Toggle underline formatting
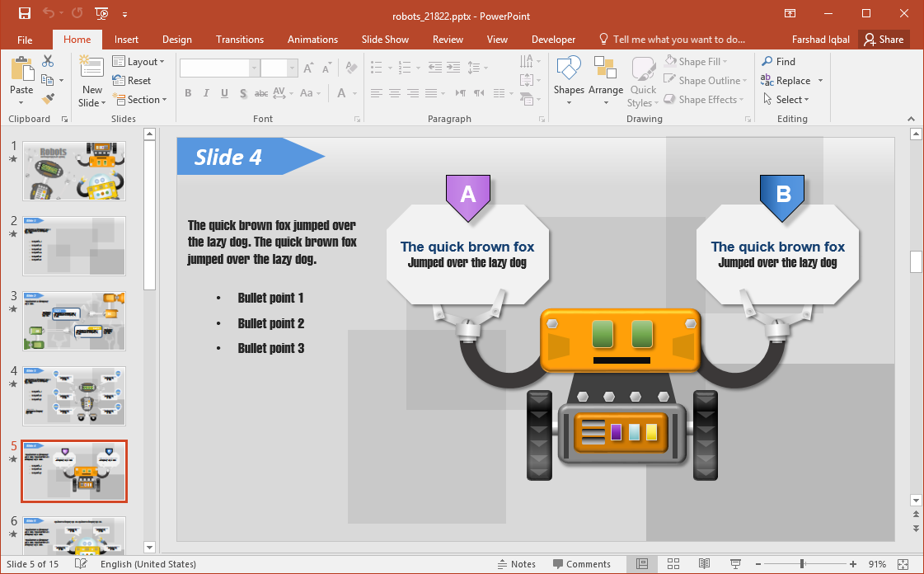924x574 pixels. point(223,93)
